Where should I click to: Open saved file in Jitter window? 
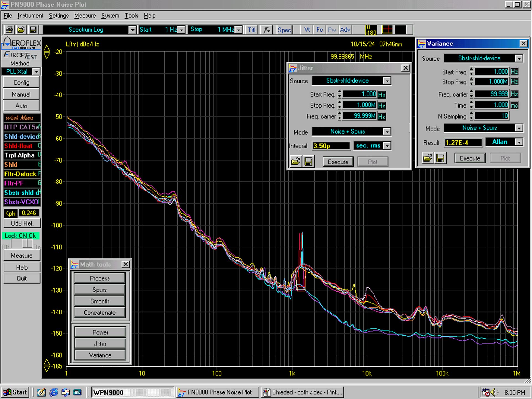coord(296,162)
